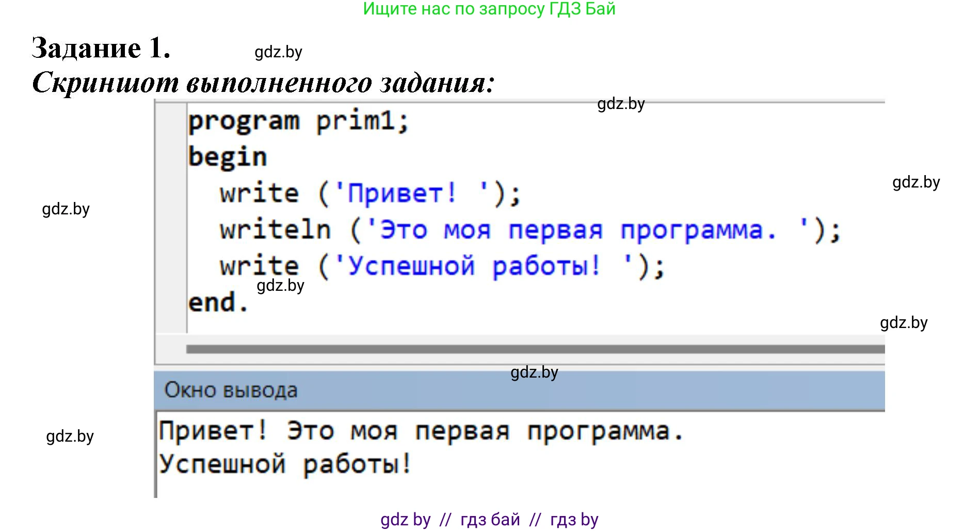Image resolution: width=980 pixels, height=531 pixels.
Task: Click the 'begin' keyword in the editor
Action: coord(228,157)
